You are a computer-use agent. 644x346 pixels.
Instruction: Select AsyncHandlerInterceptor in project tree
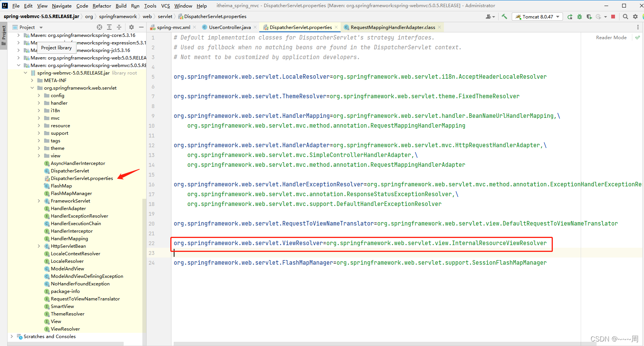tap(78, 163)
